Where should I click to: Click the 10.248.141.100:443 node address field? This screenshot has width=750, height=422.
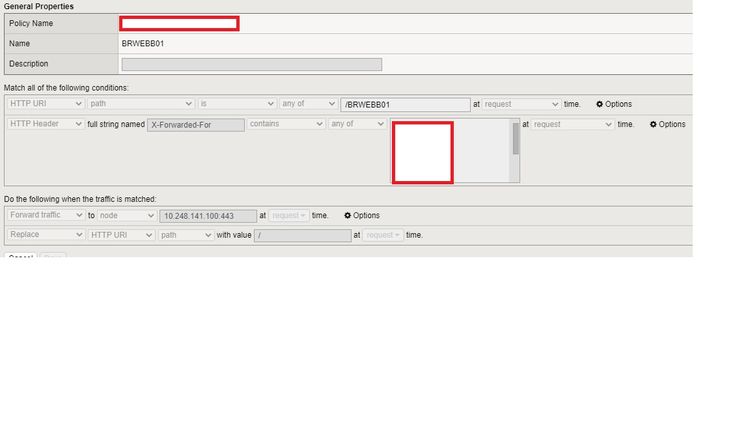208,216
